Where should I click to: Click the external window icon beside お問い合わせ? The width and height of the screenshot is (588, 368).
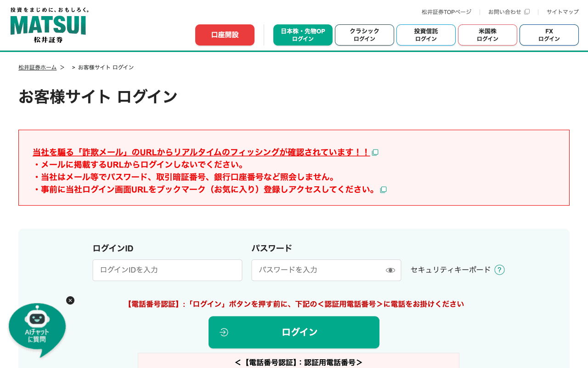[x=527, y=12]
